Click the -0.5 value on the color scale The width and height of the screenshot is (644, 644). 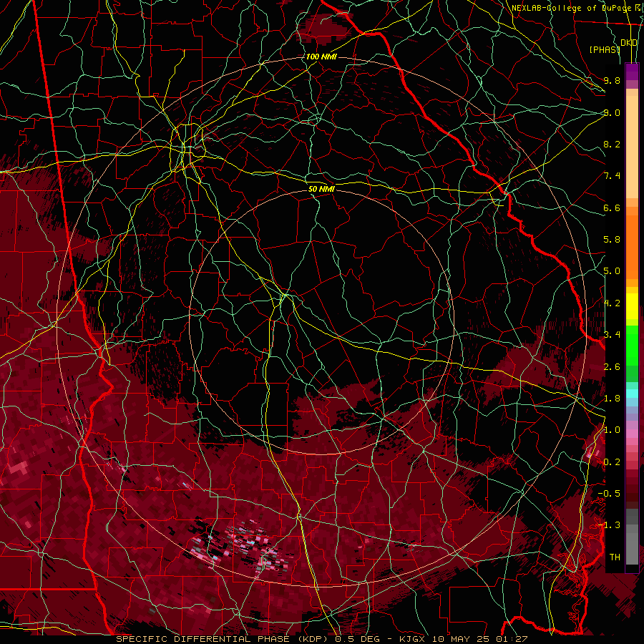(x=609, y=494)
